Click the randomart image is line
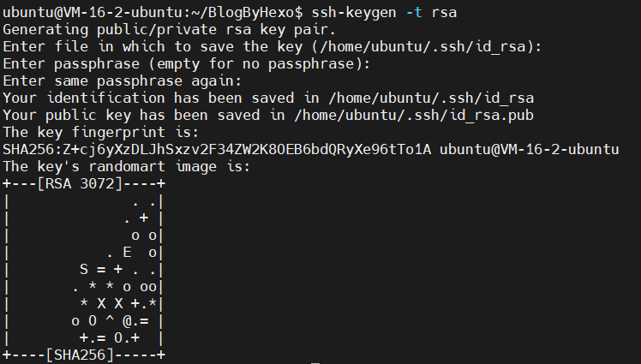Screen dimensions: 641x364 (x=126, y=167)
